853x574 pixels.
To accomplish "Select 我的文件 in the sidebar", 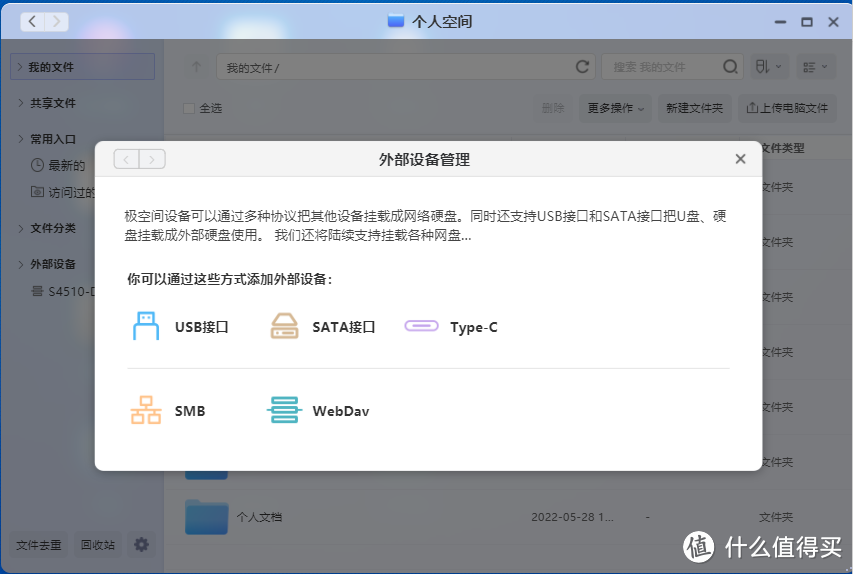I will point(52,67).
